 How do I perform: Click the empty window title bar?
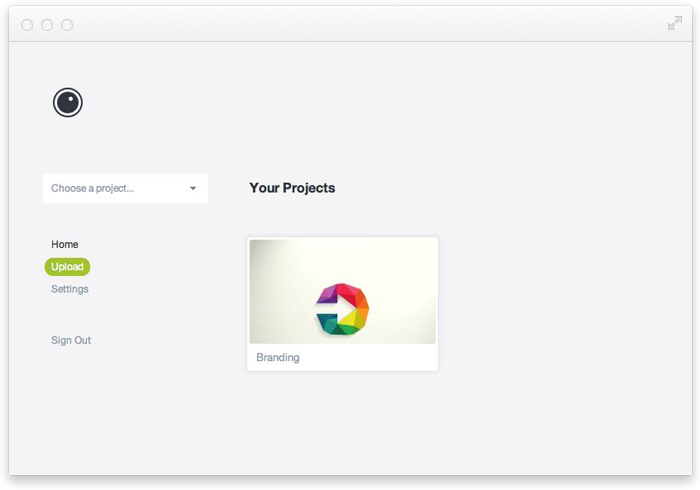[350, 25]
